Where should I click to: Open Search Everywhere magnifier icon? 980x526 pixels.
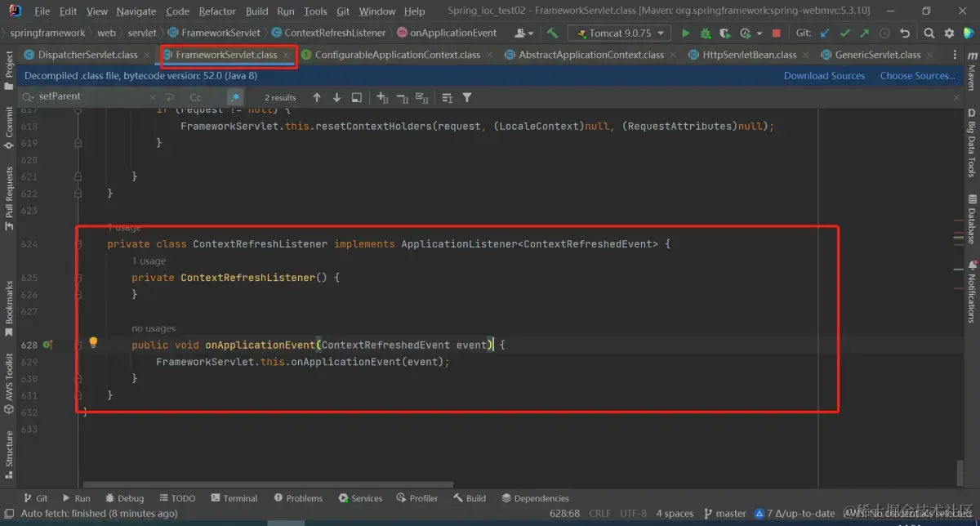tap(929, 33)
